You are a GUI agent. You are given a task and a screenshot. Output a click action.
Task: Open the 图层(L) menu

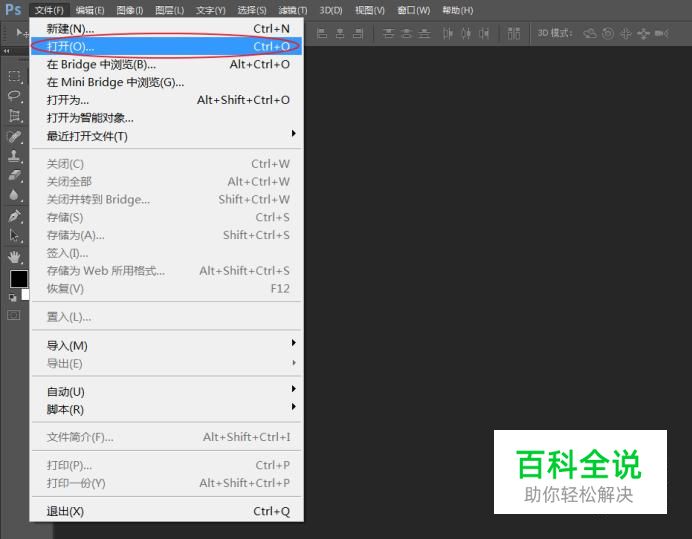[x=169, y=10]
